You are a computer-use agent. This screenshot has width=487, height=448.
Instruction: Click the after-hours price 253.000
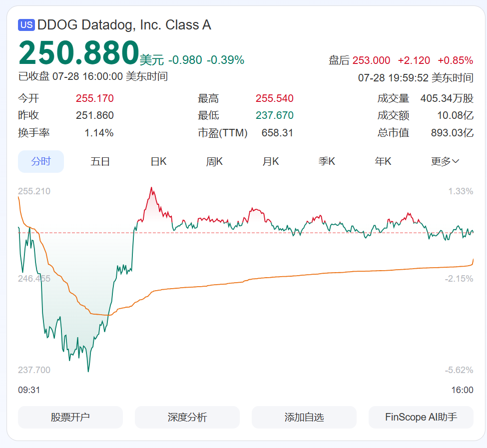pos(371,60)
